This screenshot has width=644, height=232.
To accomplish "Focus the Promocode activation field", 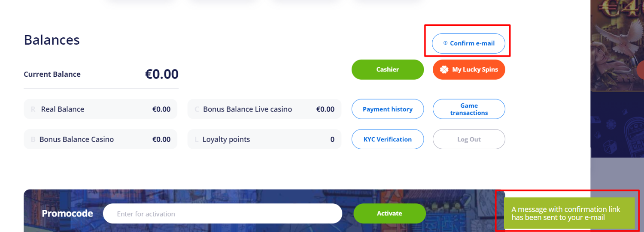I will click(222, 214).
